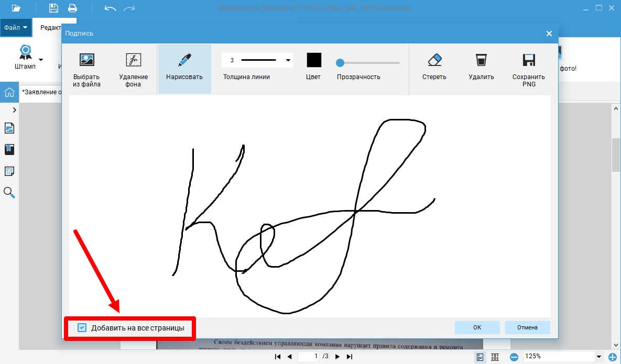Screen dimensions: 621x364
Task: Click the page number input field
Action: [x=309, y=357]
